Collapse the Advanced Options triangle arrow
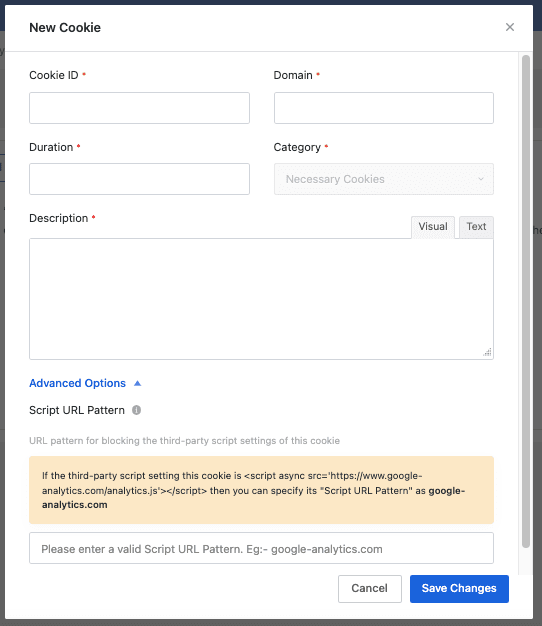 coord(137,383)
